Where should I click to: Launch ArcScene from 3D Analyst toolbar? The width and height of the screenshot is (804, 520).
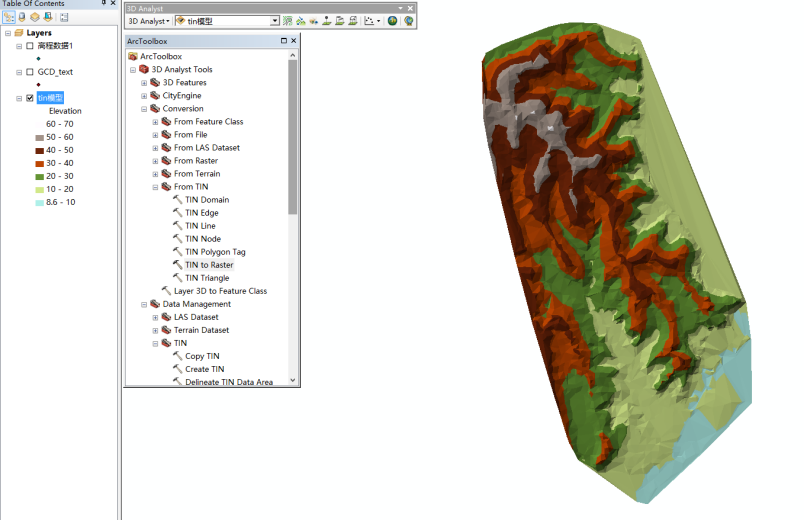point(392,21)
